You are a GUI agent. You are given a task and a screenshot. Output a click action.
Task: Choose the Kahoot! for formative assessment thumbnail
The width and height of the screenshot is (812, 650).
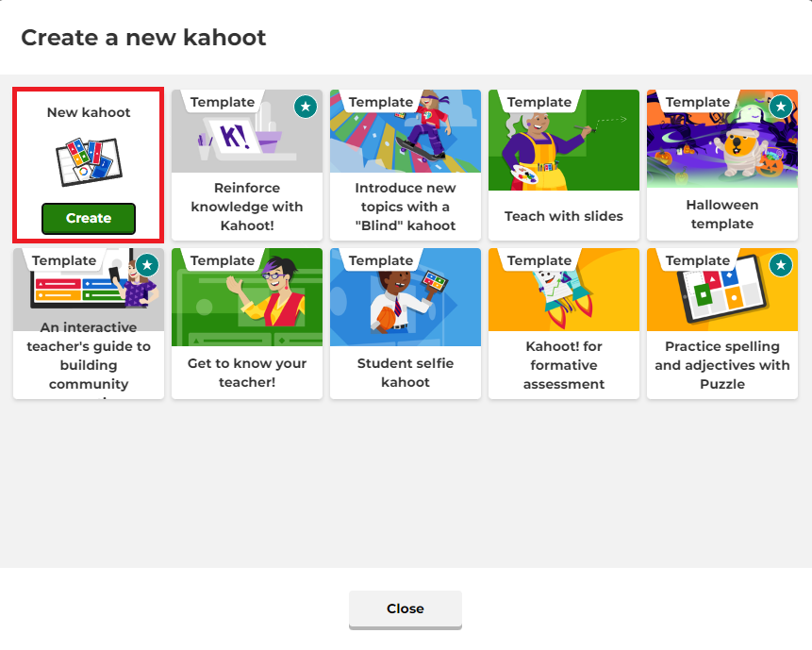(564, 290)
